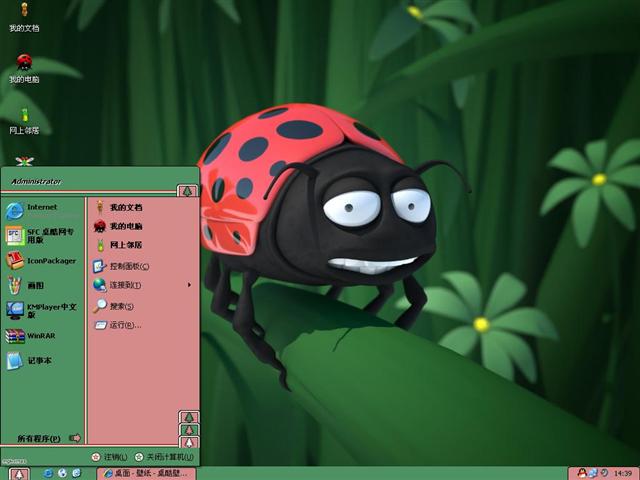Viewport: 640px width, 480px height.
Task: Open 网上邻居 desktop icon
Action: tap(24, 120)
